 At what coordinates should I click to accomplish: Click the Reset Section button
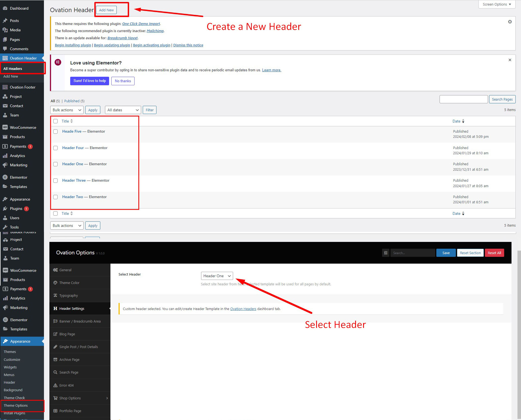(x=470, y=253)
